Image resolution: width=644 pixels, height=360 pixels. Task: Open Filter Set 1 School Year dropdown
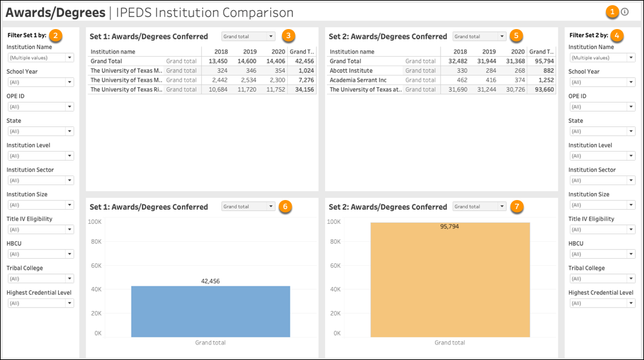tap(41, 82)
